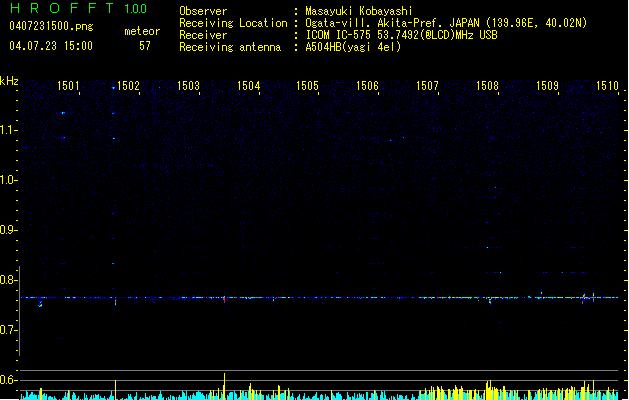The height and width of the screenshot is (400, 629).
Task: Click the 0.9 kHz frequency label
Action: pos(8,230)
